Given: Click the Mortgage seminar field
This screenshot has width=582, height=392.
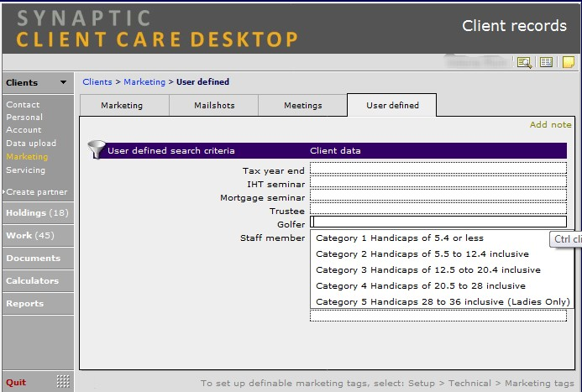Looking at the screenshot, I should pyautogui.click(x=438, y=195).
